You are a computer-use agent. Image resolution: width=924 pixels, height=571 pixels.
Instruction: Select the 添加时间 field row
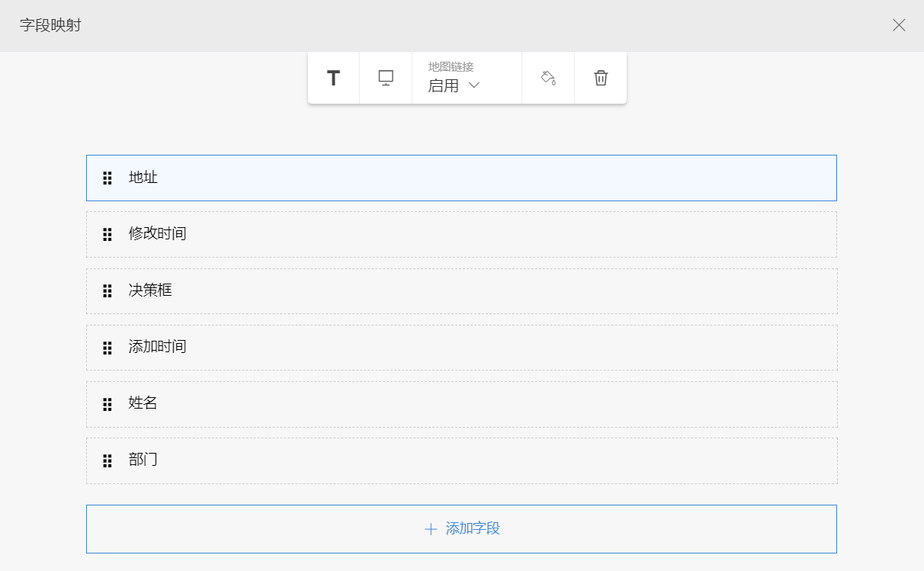tap(461, 348)
